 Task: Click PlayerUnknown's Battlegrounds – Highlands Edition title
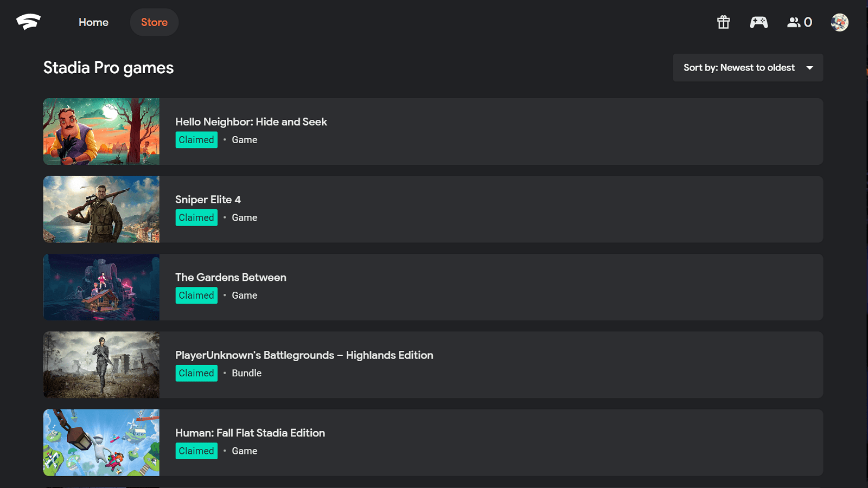pos(304,355)
